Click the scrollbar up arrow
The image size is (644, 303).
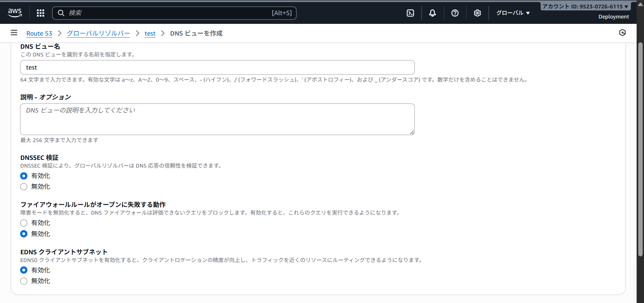pyautogui.click(x=640, y=4)
